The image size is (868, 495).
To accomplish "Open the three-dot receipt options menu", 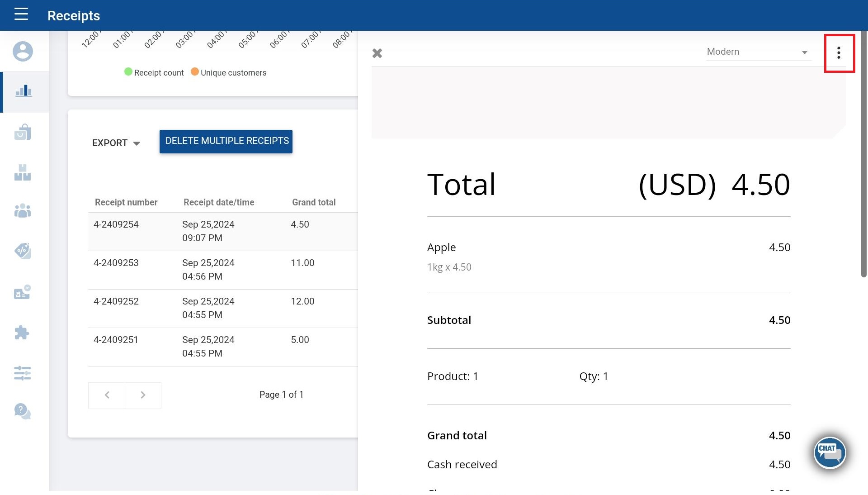I will 839,53.
